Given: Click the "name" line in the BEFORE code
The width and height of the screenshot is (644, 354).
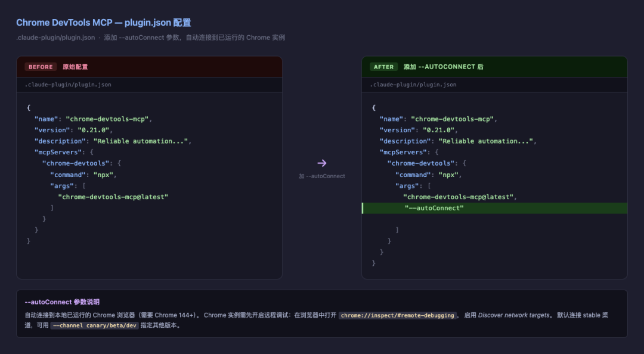Looking at the screenshot, I should [x=93, y=119].
